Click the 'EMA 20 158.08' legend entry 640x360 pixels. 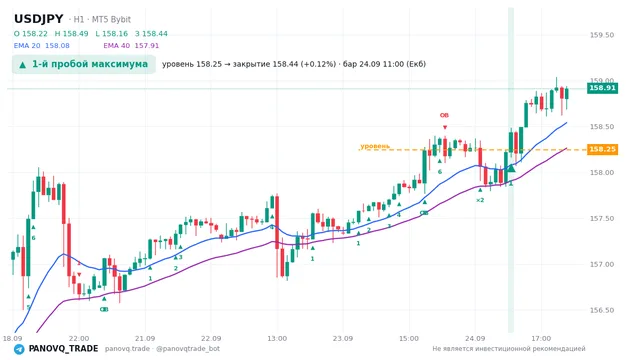[x=42, y=46]
